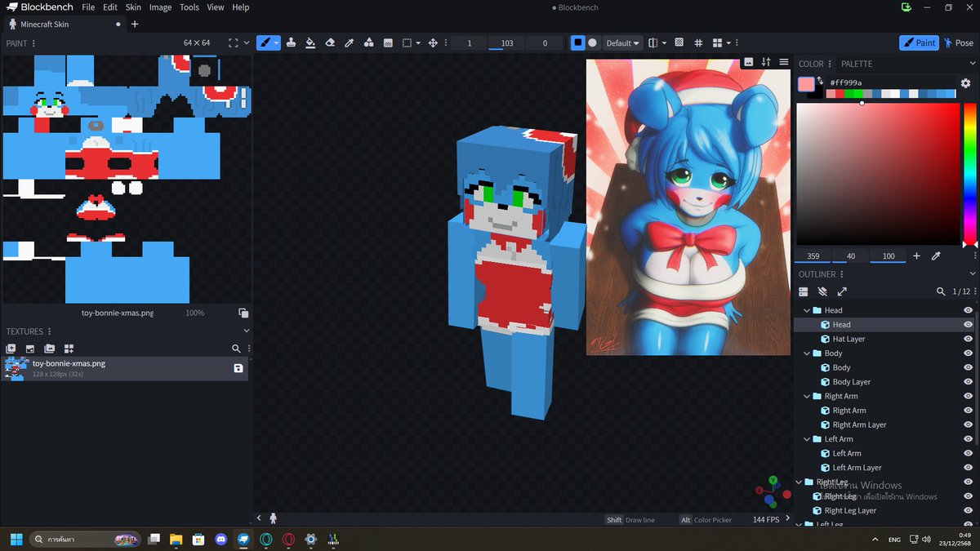The image size is (980, 551).
Task: Open brush tool options dropdown arrow
Action: (x=277, y=42)
